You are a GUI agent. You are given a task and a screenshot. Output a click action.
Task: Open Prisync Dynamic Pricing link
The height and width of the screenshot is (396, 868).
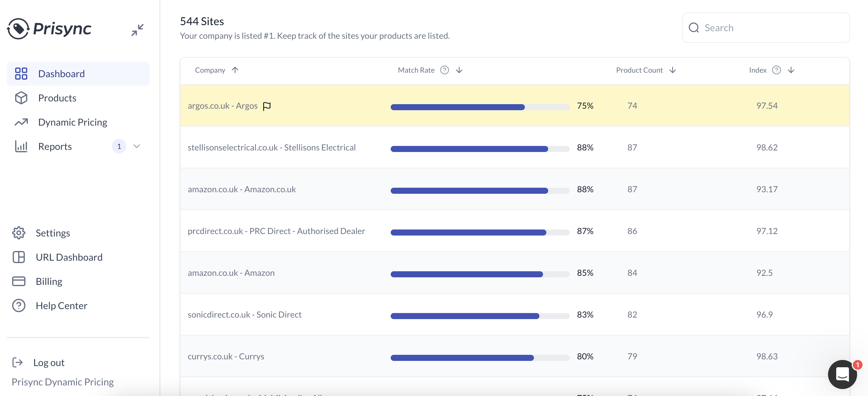[x=63, y=381]
